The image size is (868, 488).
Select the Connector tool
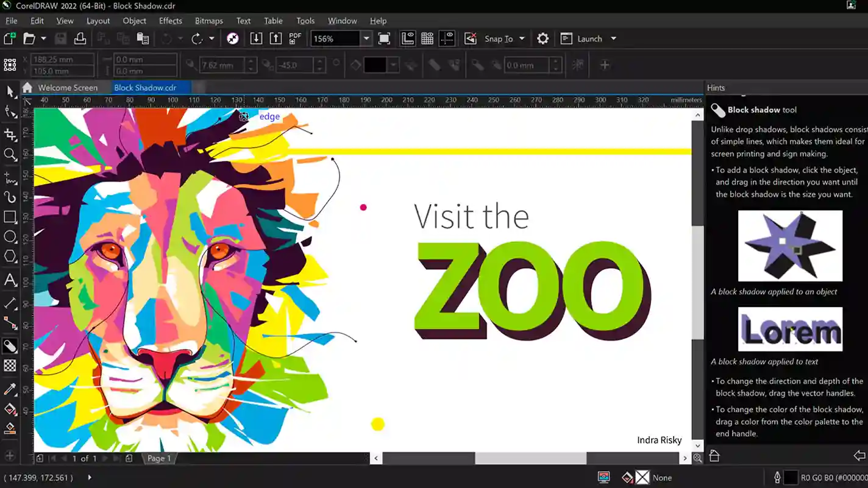(10, 323)
